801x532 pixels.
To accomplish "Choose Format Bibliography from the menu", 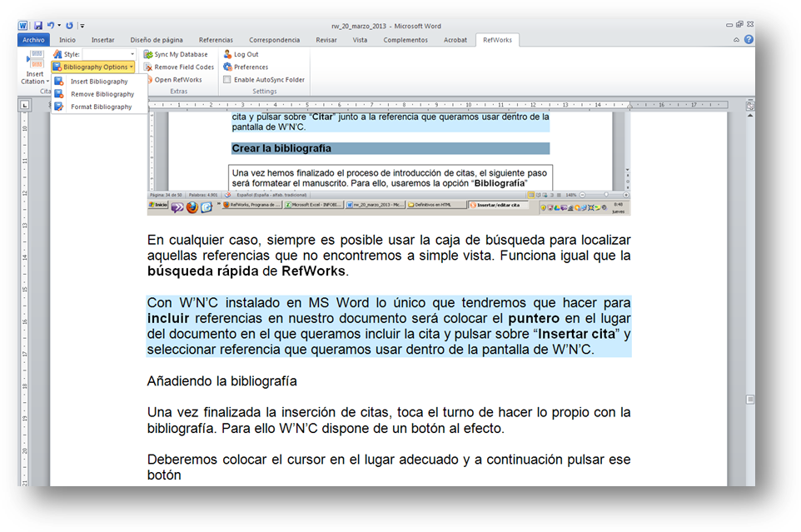I will point(99,107).
